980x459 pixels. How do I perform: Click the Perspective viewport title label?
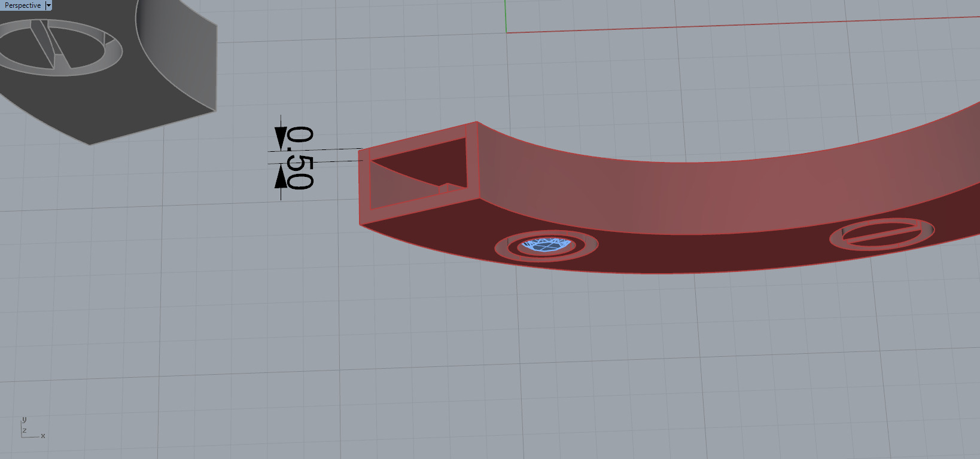pos(23,5)
